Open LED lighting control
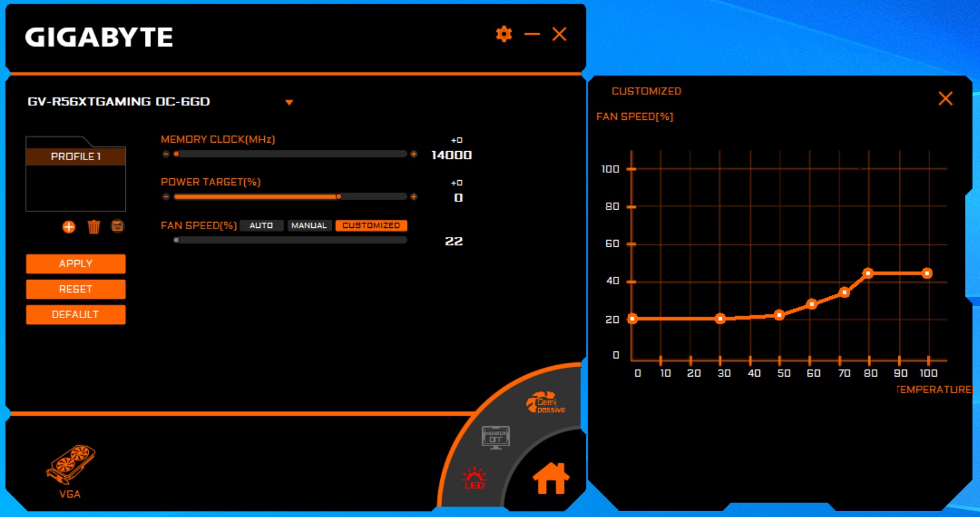Image resolution: width=980 pixels, height=517 pixels. pos(475,478)
